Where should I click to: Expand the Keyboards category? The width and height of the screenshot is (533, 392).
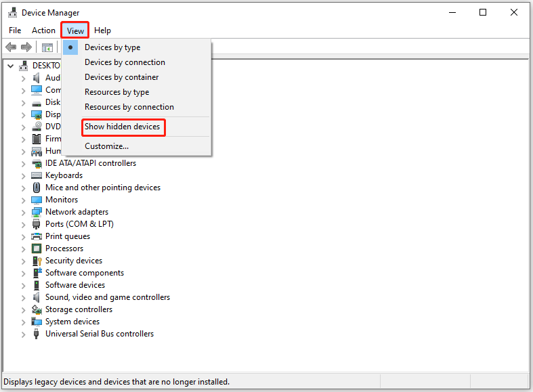23,176
